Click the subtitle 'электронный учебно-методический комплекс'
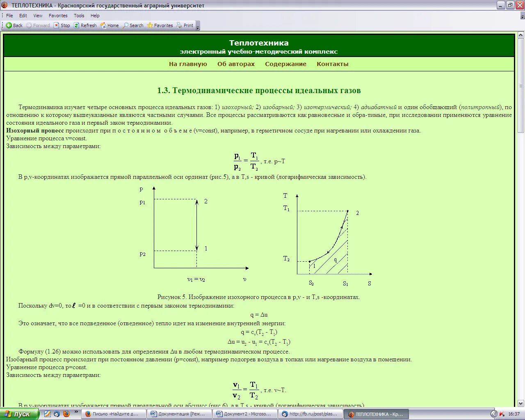The image size is (525, 420). click(259, 52)
